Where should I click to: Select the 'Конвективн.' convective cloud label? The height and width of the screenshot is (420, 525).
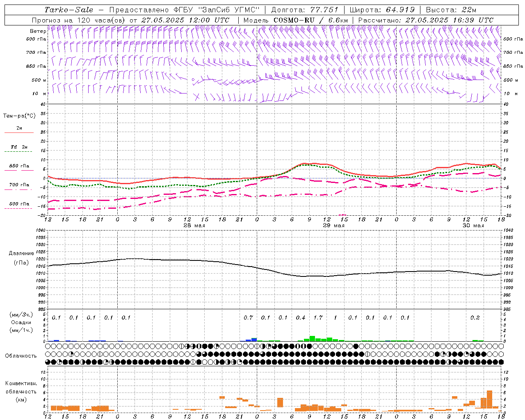coord(21,383)
